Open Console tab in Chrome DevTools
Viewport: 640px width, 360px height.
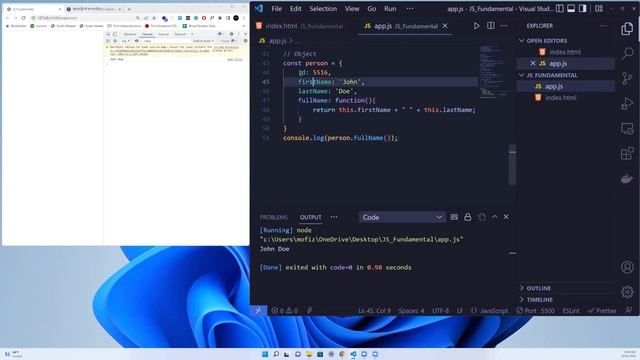[147, 34]
